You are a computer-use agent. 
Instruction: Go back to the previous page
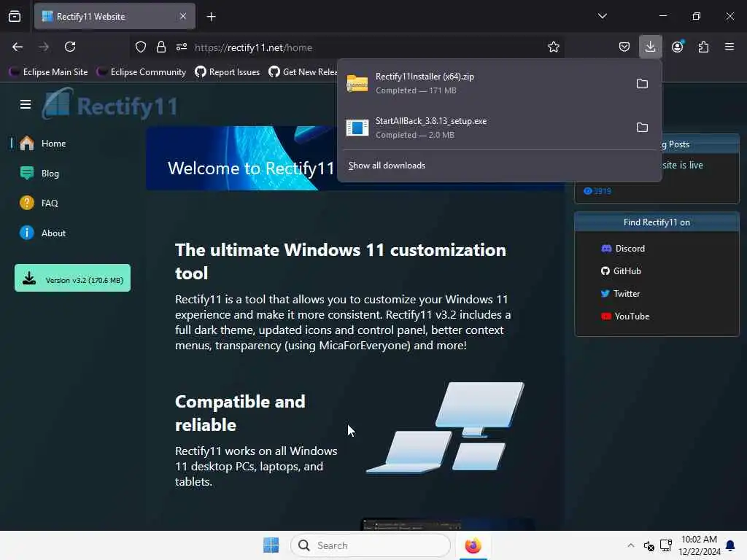[x=18, y=47]
